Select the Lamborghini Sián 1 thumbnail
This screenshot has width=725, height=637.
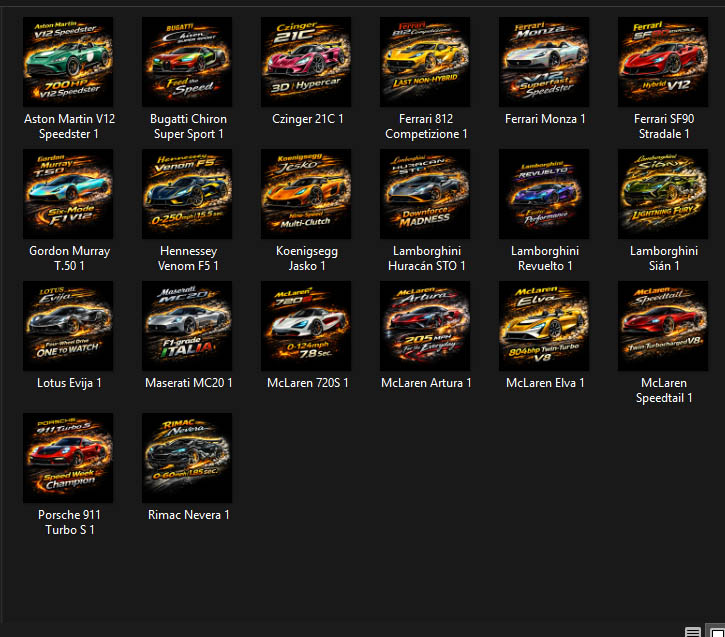[663, 194]
